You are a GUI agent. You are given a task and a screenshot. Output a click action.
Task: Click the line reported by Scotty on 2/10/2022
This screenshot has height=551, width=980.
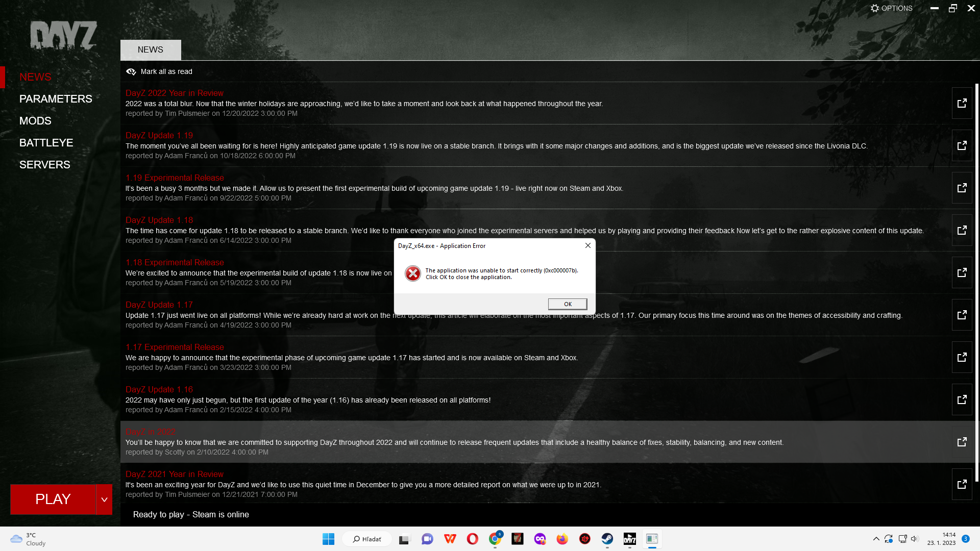[x=197, y=452]
